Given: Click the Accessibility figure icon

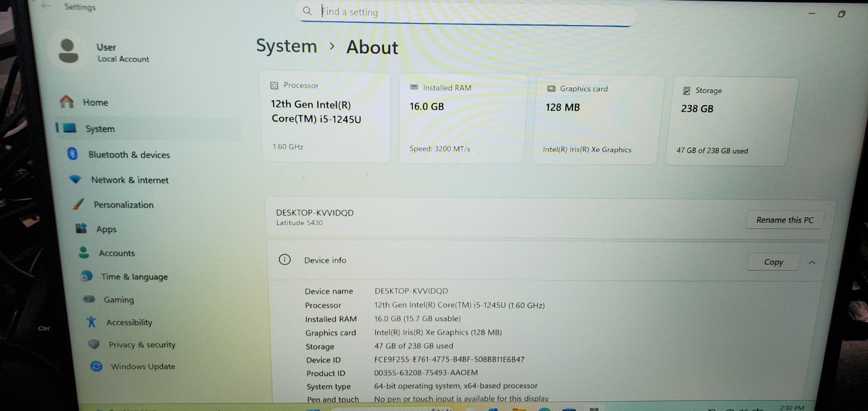Looking at the screenshot, I should click(91, 321).
